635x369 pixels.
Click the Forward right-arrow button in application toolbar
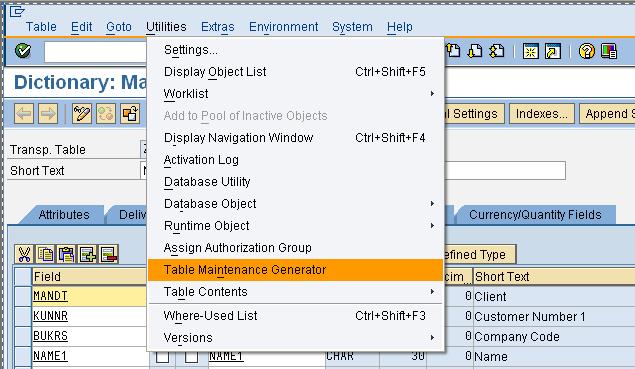(x=48, y=114)
